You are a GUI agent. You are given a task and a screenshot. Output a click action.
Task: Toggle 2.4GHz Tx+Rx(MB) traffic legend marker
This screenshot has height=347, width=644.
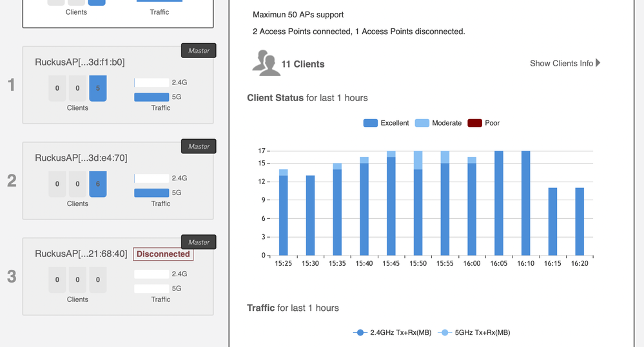[x=360, y=332]
